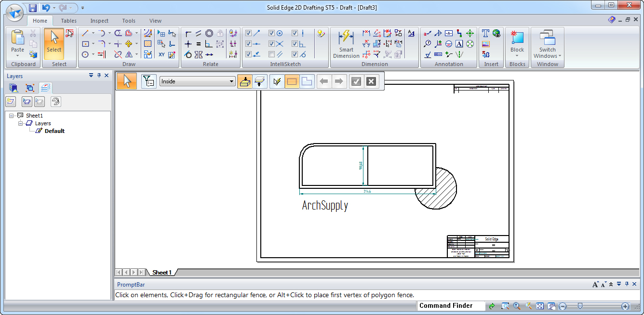This screenshot has width=644, height=315.
Task: Click the Zoom in plus button
Action: pos(625,306)
